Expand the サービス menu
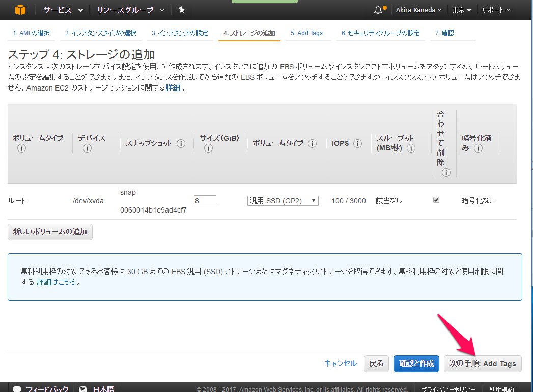The width and height of the screenshot is (533, 392). [63, 10]
